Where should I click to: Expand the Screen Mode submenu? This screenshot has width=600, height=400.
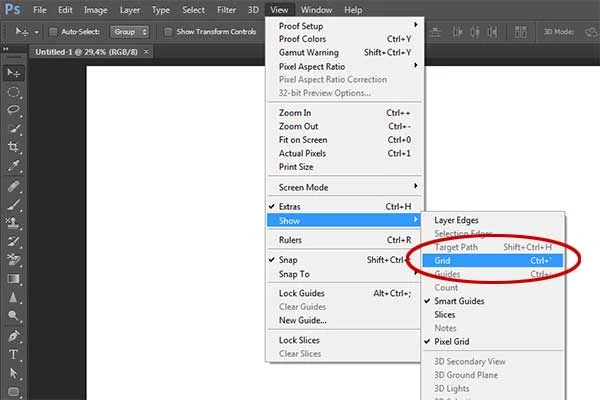tap(344, 187)
